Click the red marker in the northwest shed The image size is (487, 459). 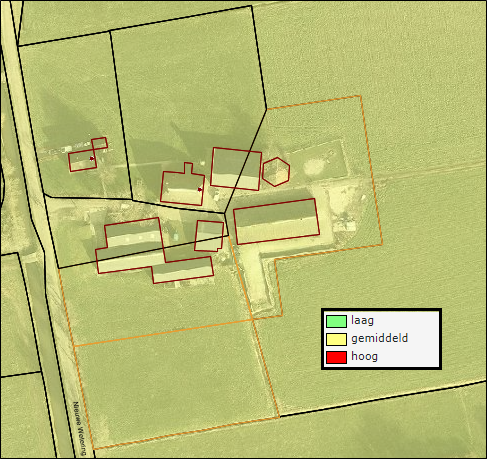(92, 159)
